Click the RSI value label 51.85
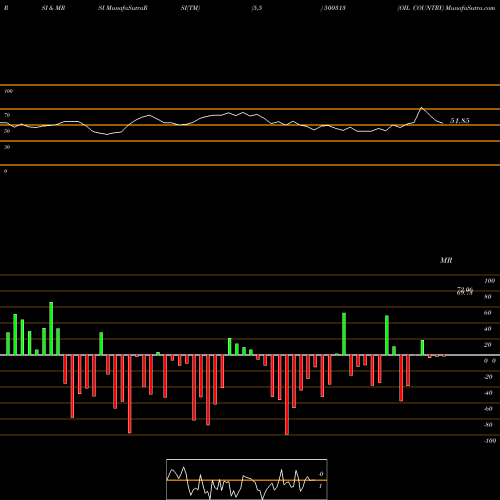The width and height of the screenshot is (500, 500). click(x=460, y=121)
